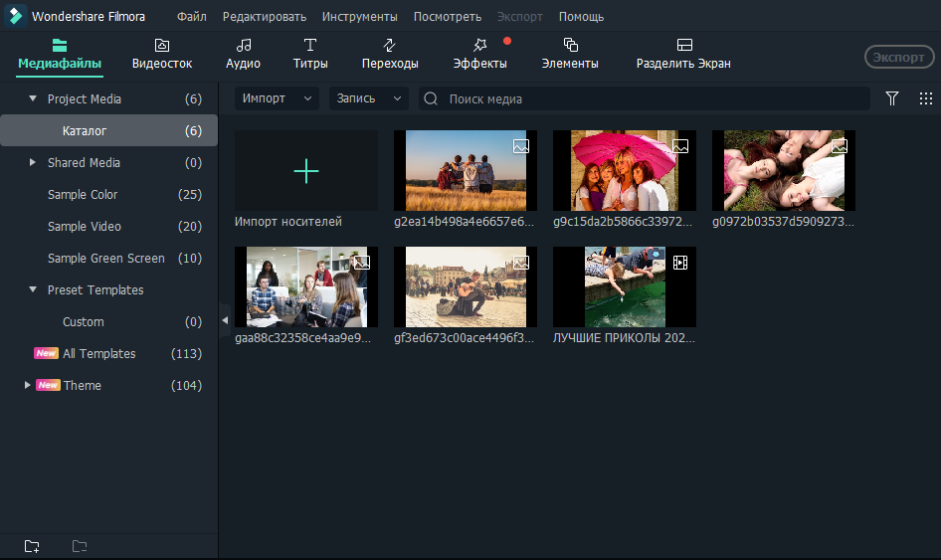Select the g0972b03537d5909273 thumbnail
Screen dimensions: 941x560
[783, 170]
